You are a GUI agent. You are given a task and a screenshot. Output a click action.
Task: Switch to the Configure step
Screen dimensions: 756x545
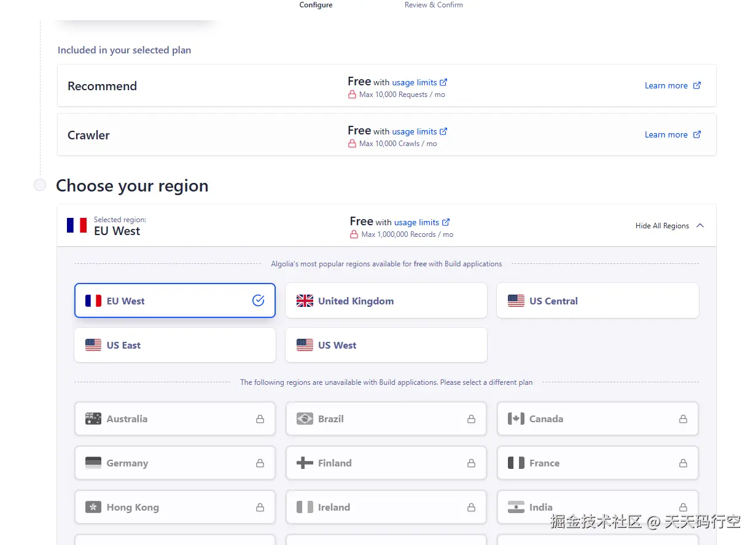[x=316, y=5]
